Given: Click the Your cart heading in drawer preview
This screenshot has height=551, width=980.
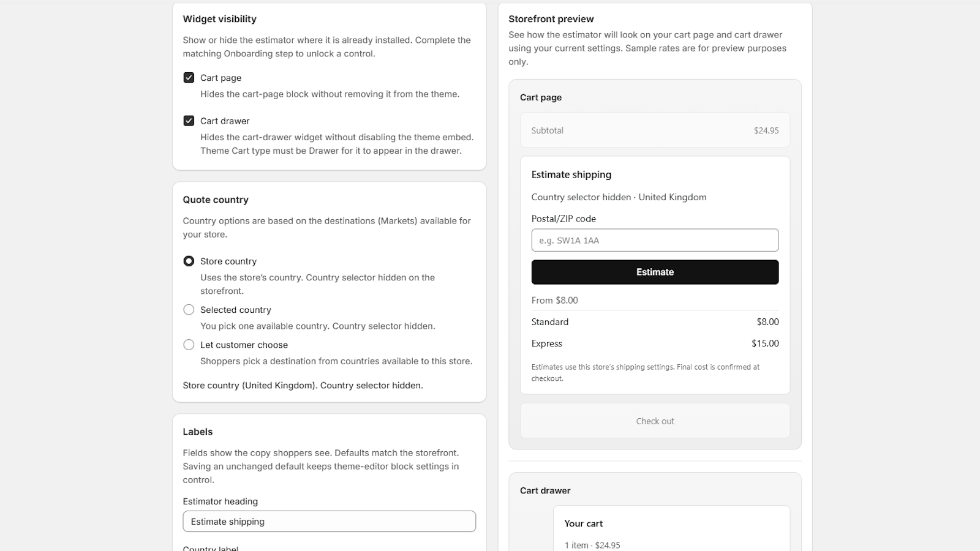Looking at the screenshot, I should click(583, 523).
